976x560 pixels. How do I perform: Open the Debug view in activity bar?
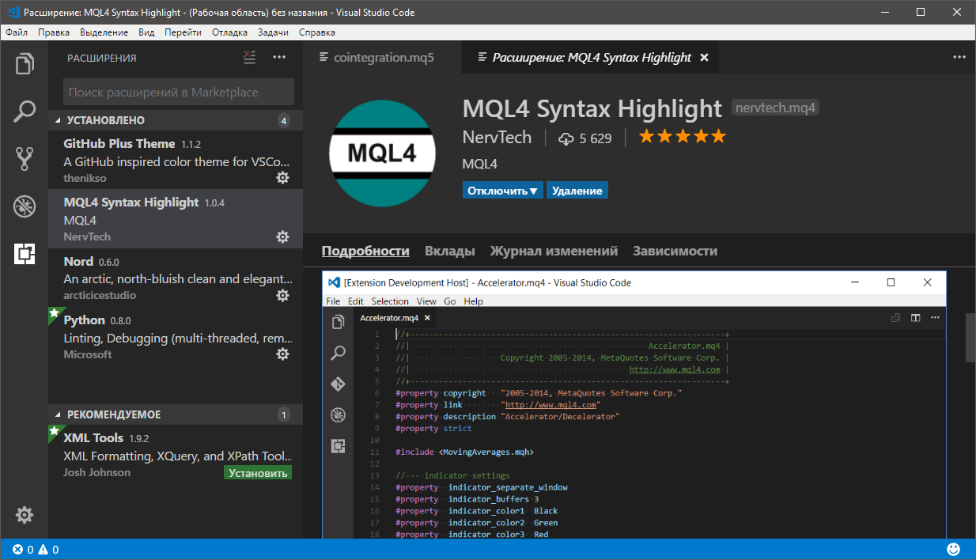click(25, 206)
